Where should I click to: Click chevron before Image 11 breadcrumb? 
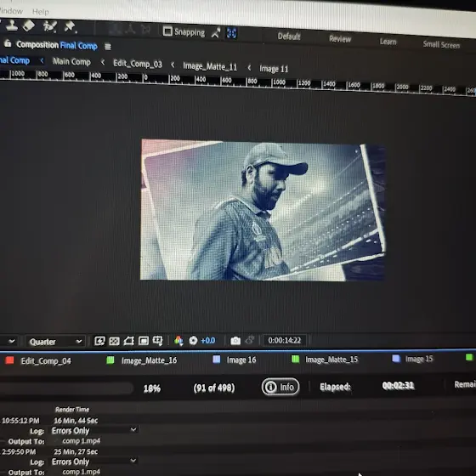[x=249, y=67]
